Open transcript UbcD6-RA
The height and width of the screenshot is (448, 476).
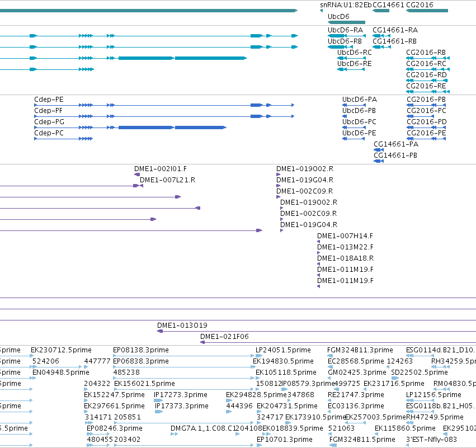345,30
